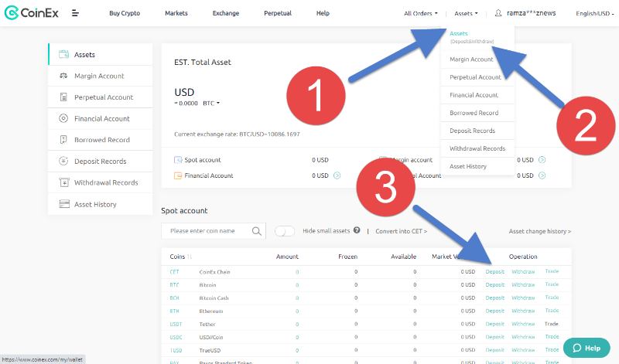Select Financial Account in dropdown list
The image size is (619, 364).
(x=474, y=95)
